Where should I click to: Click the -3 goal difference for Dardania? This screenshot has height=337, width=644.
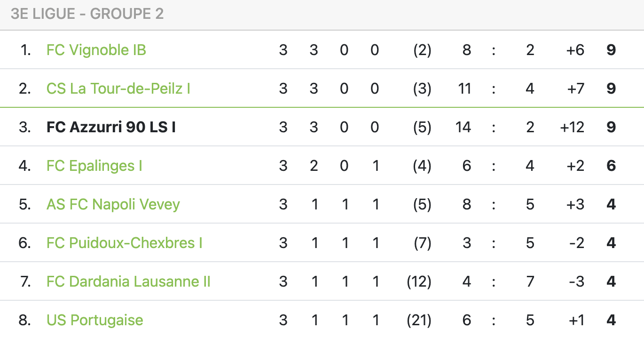[x=576, y=281]
